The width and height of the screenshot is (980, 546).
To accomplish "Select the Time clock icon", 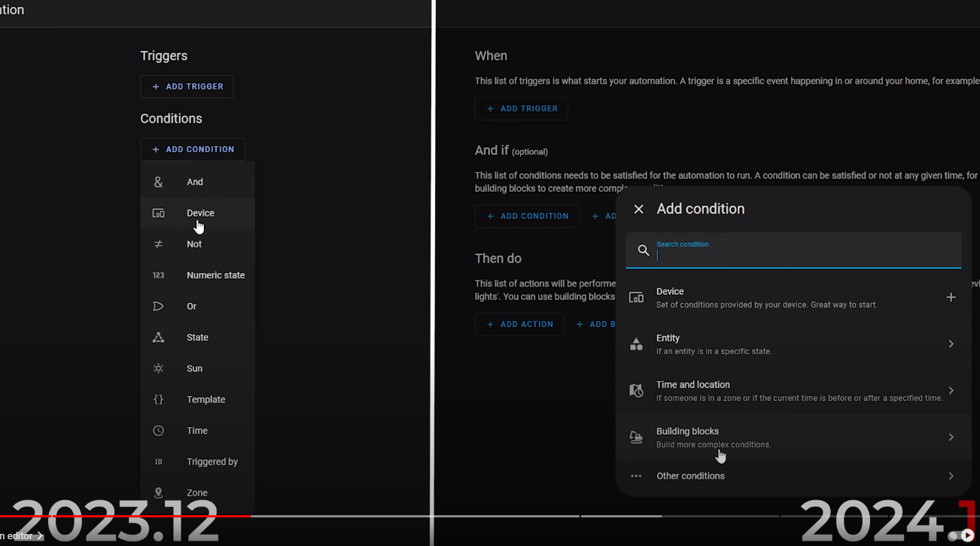I will click(158, 431).
